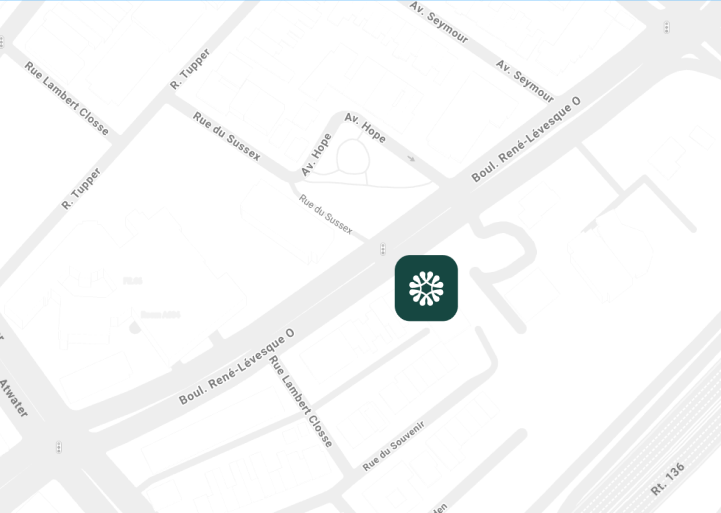Select the Av. Hope label on the sloping left segment
Viewport: 721px width, 513px height.
[316, 154]
